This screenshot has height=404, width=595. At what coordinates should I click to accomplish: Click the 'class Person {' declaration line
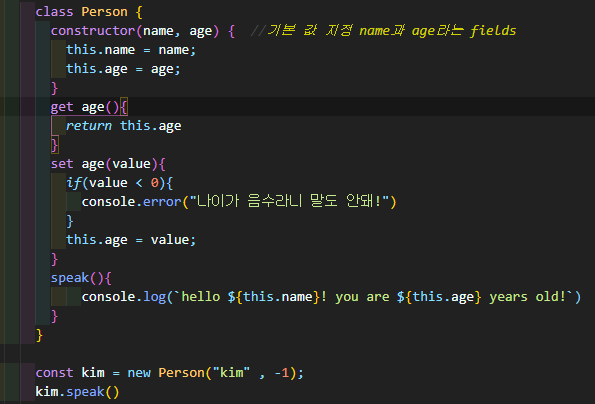pyautogui.click(x=89, y=12)
